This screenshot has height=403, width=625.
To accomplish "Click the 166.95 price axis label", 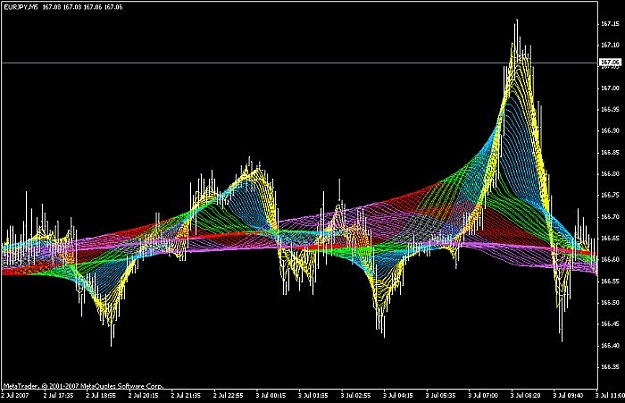I will 610,109.
